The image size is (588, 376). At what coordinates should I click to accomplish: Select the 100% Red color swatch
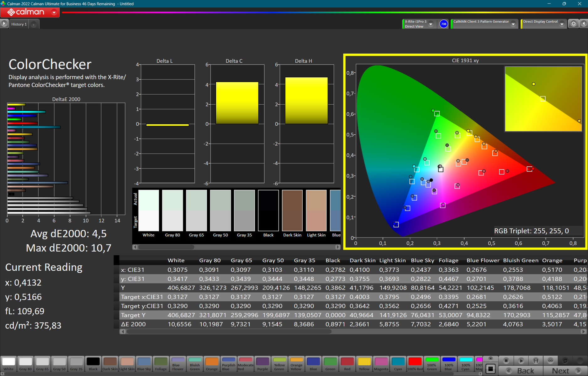pyautogui.click(x=415, y=363)
